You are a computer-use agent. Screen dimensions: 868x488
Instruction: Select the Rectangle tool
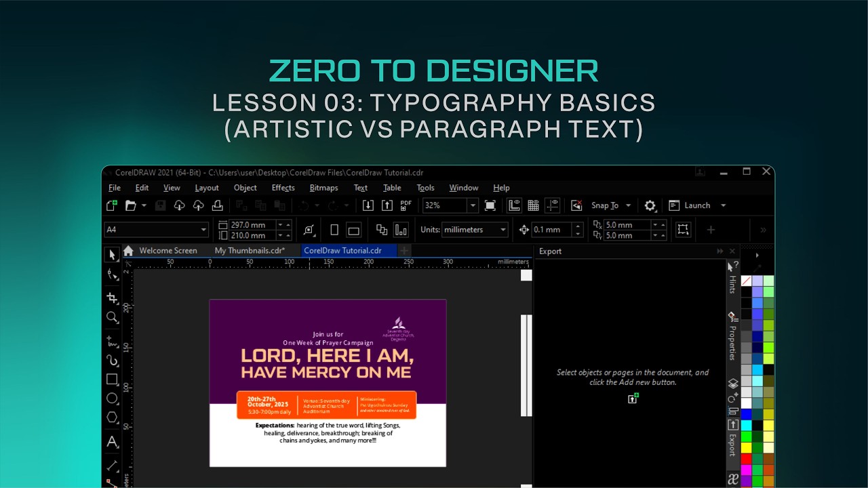click(x=113, y=380)
